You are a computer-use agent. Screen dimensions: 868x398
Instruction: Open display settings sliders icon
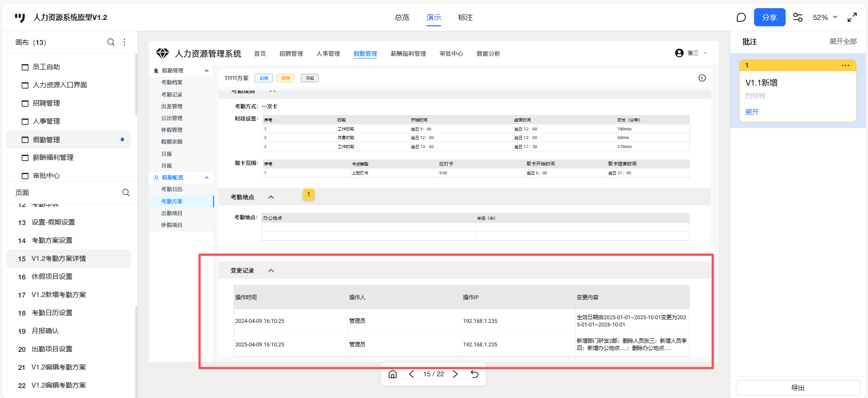(x=798, y=17)
